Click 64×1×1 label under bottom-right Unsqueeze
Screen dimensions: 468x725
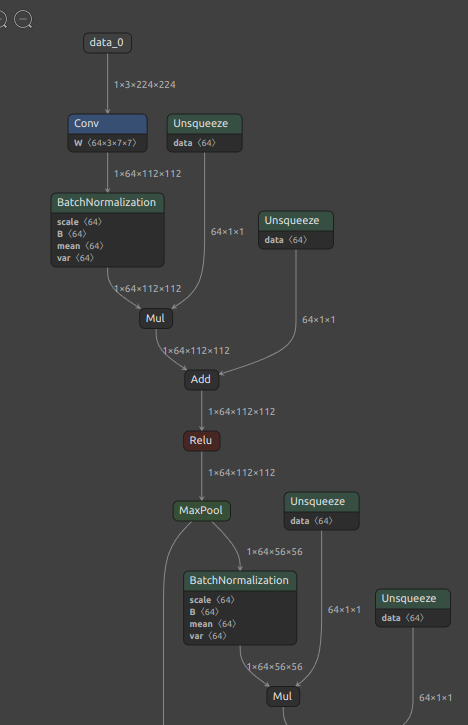click(436, 698)
